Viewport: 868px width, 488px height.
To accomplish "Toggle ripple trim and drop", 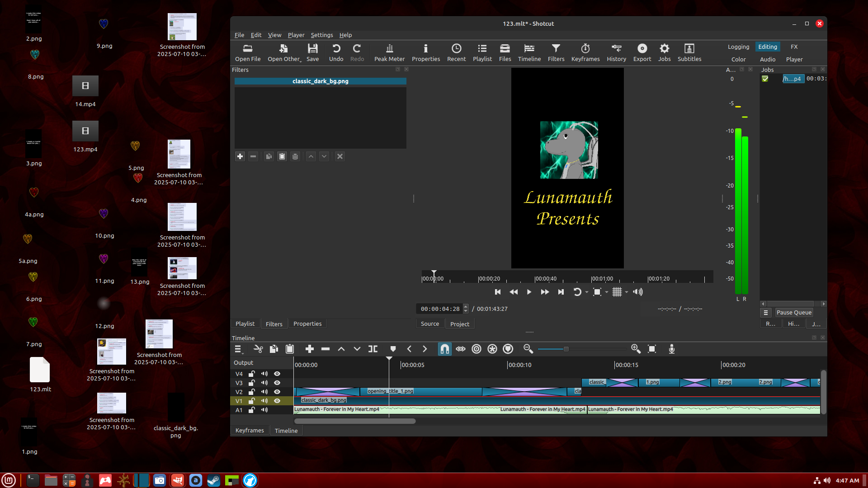I will pos(476,349).
